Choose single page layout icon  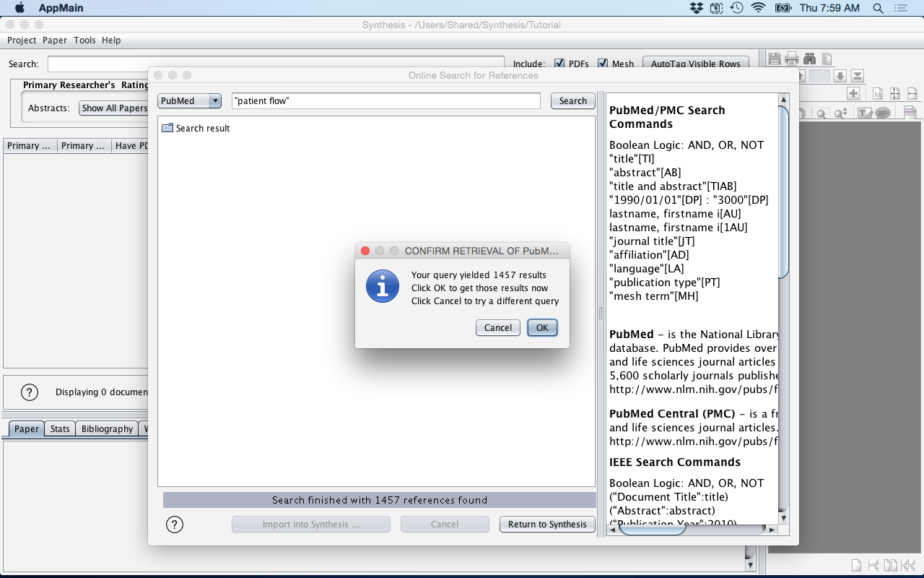[856, 565]
